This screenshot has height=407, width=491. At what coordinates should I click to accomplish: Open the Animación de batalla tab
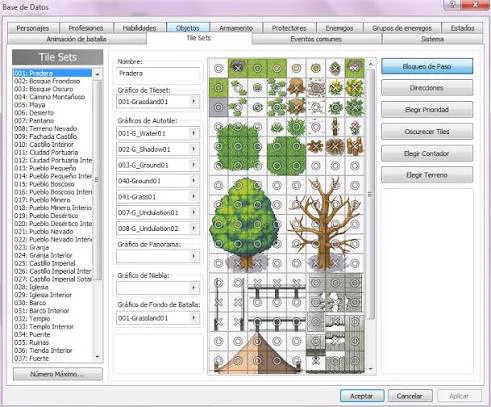click(76, 39)
